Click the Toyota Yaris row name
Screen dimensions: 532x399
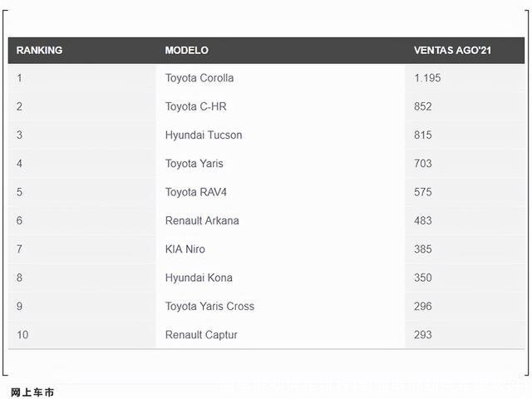[195, 164]
